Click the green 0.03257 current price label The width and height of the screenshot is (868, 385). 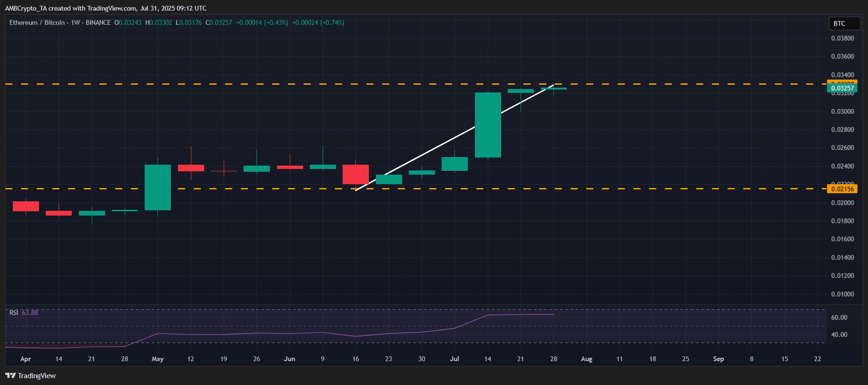[842, 88]
